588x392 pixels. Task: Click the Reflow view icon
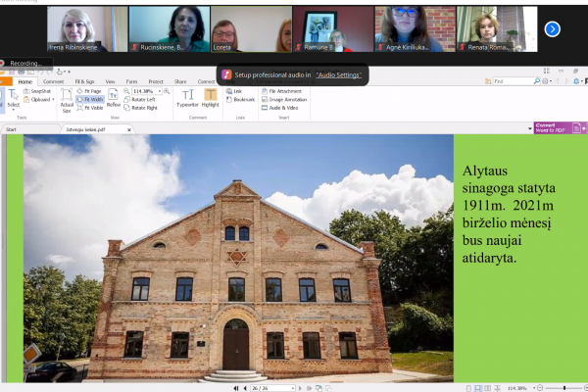114,98
